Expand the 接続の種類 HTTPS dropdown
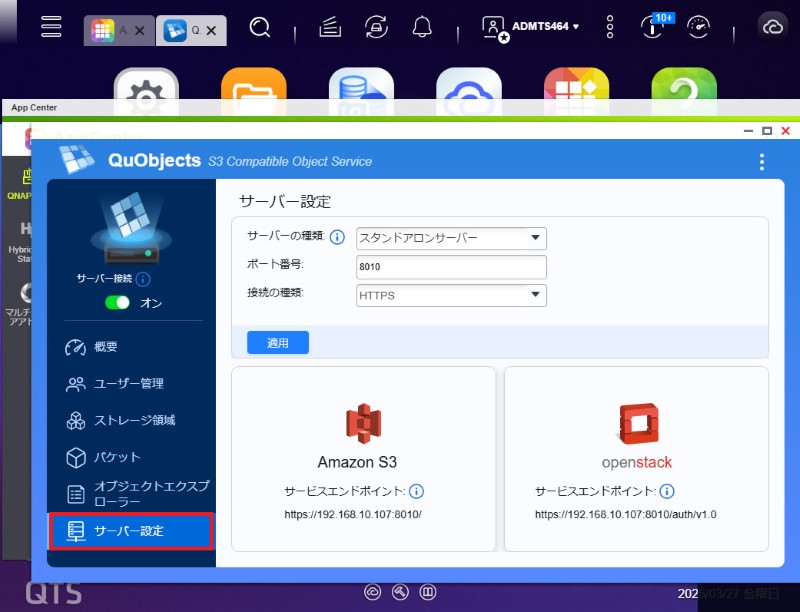800x612 pixels. (451, 294)
